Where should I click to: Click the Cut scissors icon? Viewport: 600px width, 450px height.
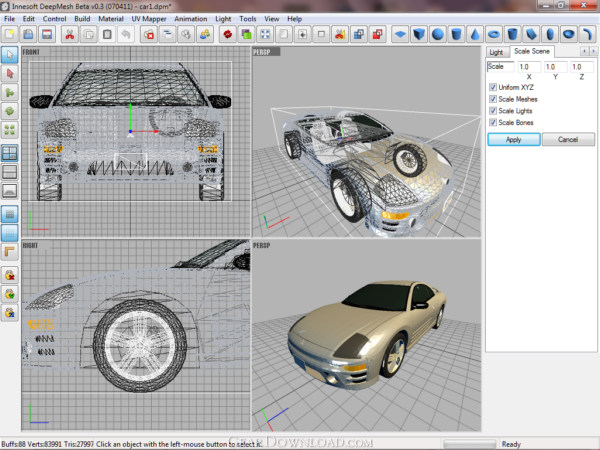point(70,34)
